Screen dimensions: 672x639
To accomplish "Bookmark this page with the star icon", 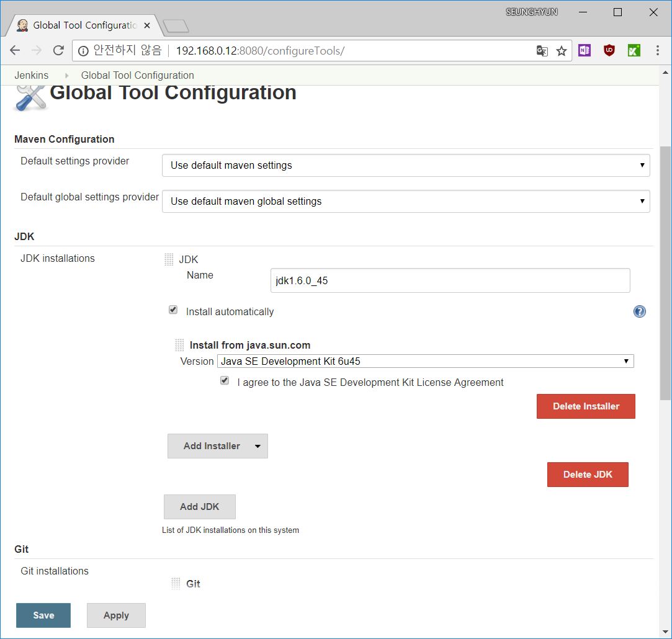I will pos(562,51).
